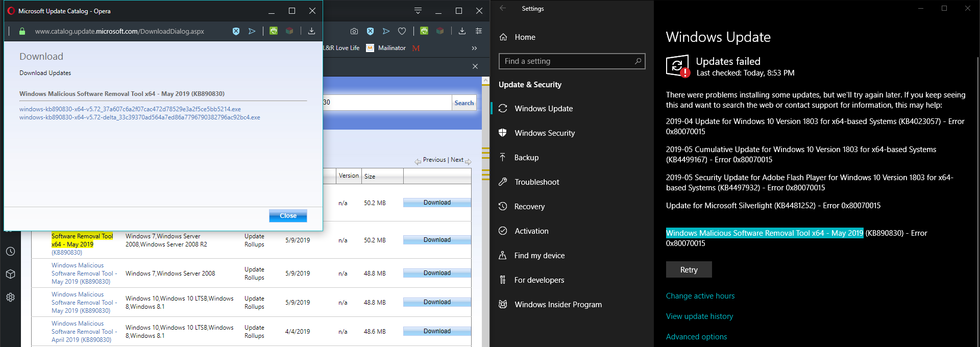Open the L&R Love Life bookmark
Viewport: 980px width, 347px height.
point(341,48)
